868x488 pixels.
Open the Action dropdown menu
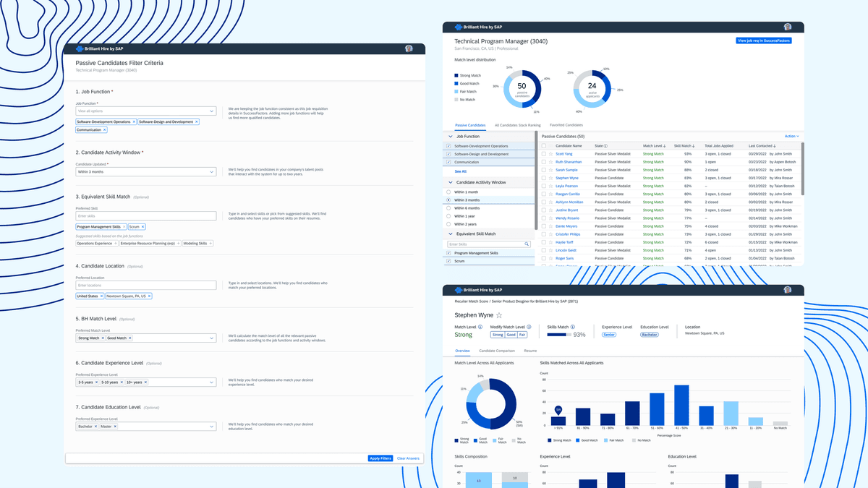791,136
